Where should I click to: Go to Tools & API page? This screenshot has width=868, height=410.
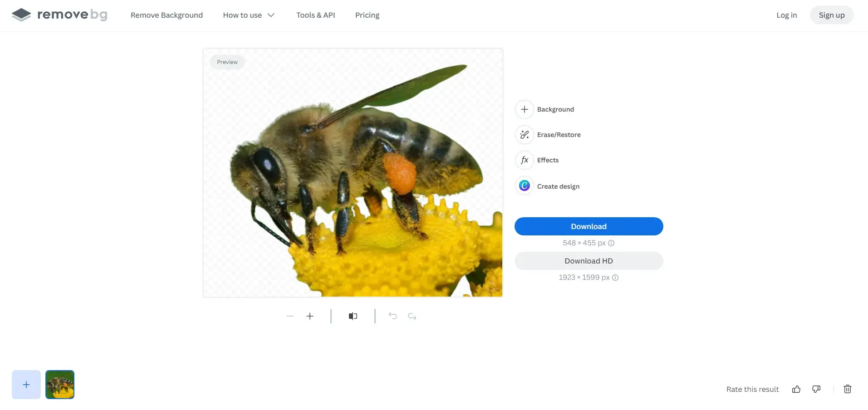[315, 15]
